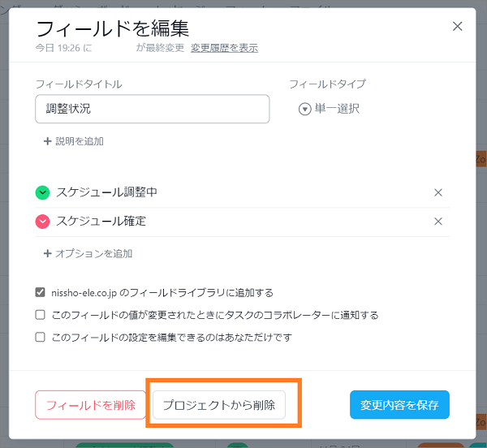487x448 pixels.
Task: Click the plus icon beside 説明を追加
Action: click(x=47, y=141)
